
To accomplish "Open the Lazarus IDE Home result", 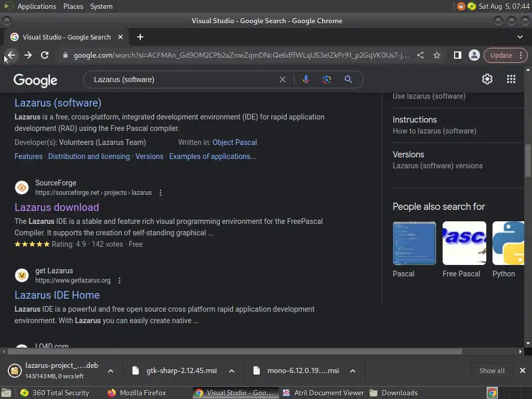I will [x=57, y=295].
